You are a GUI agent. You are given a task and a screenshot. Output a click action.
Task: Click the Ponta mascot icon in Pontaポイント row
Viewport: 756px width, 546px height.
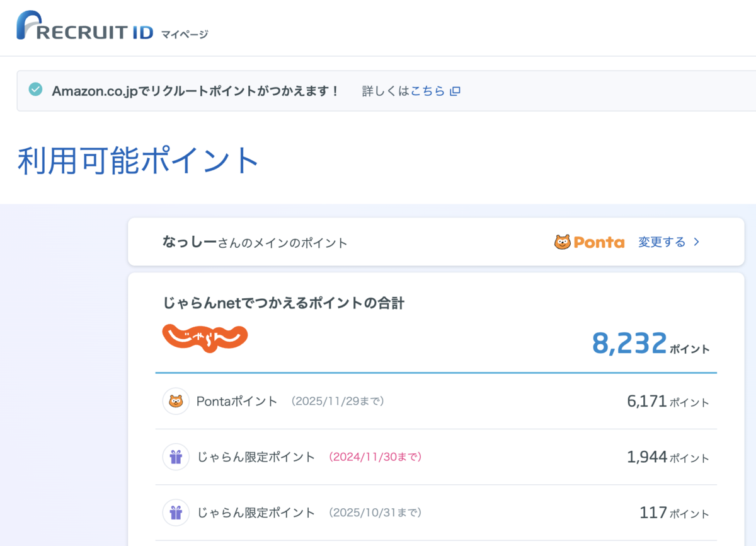click(176, 401)
